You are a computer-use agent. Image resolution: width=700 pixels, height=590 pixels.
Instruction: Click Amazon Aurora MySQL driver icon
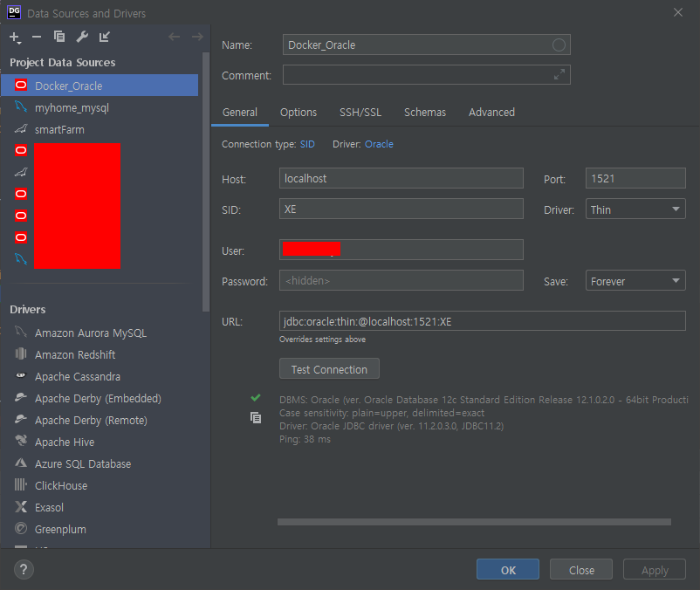tap(21, 332)
